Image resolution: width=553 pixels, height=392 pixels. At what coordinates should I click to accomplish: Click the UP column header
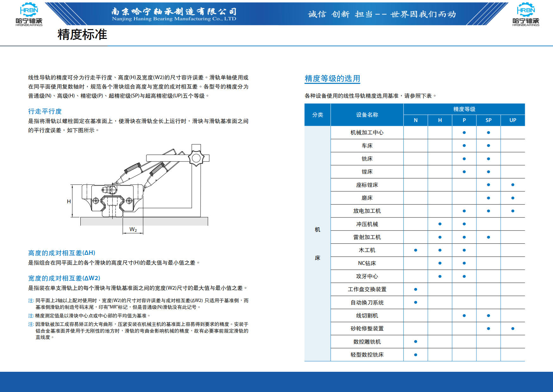pos(513,120)
